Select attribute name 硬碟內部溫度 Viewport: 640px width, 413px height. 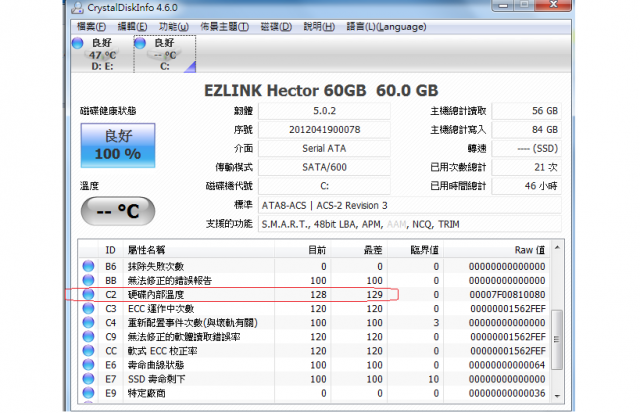pyautogui.click(x=156, y=295)
